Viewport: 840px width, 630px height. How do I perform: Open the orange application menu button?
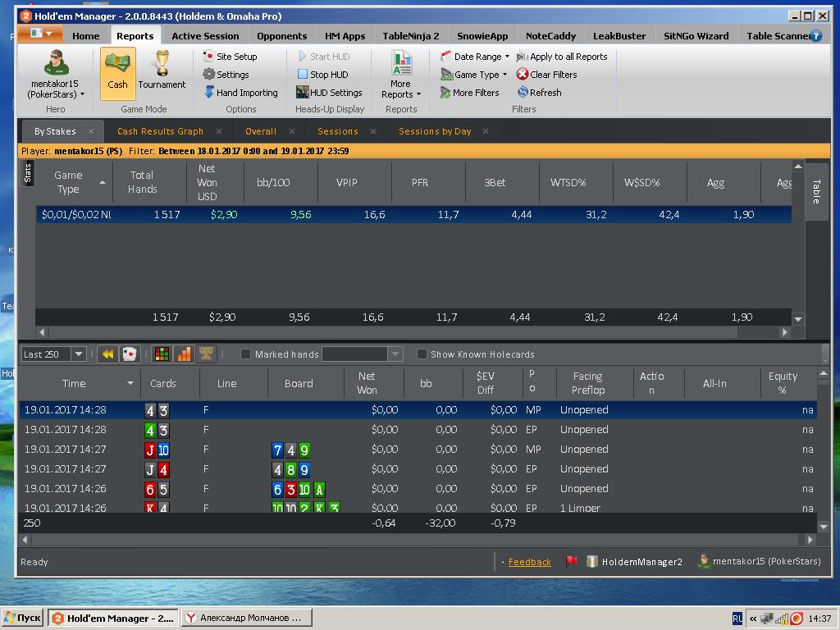pyautogui.click(x=40, y=34)
